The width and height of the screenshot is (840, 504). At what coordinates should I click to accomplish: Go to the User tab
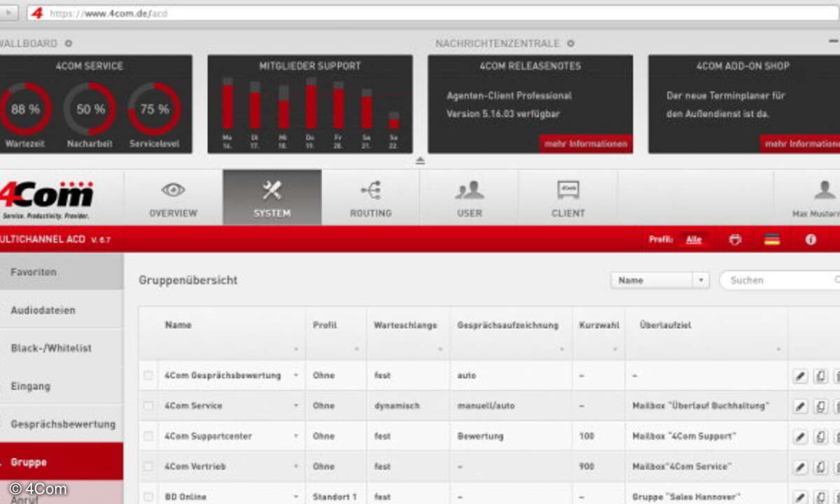pyautogui.click(x=469, y=198)
